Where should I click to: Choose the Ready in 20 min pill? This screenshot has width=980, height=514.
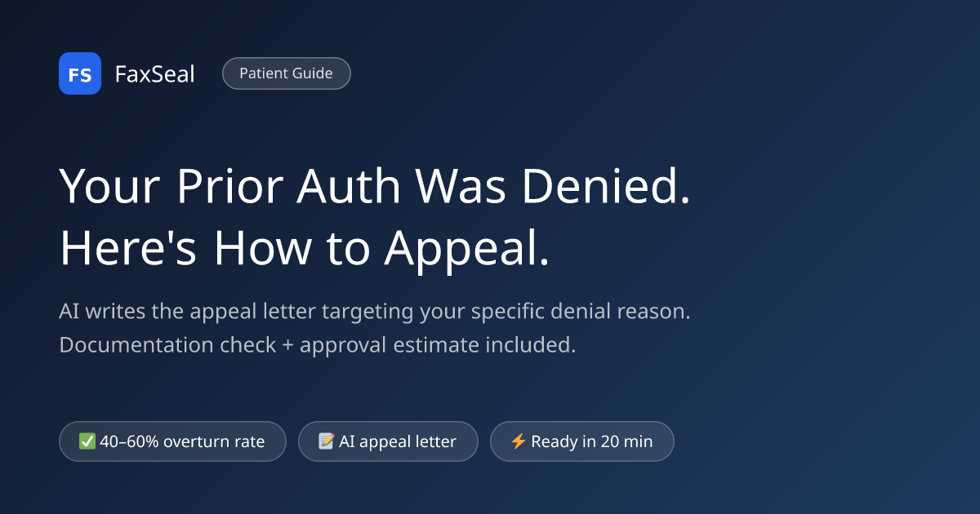tap(582, 441)
